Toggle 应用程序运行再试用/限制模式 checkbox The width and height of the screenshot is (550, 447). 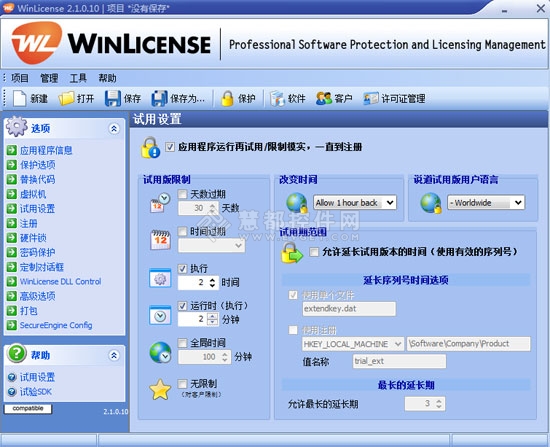170,147
